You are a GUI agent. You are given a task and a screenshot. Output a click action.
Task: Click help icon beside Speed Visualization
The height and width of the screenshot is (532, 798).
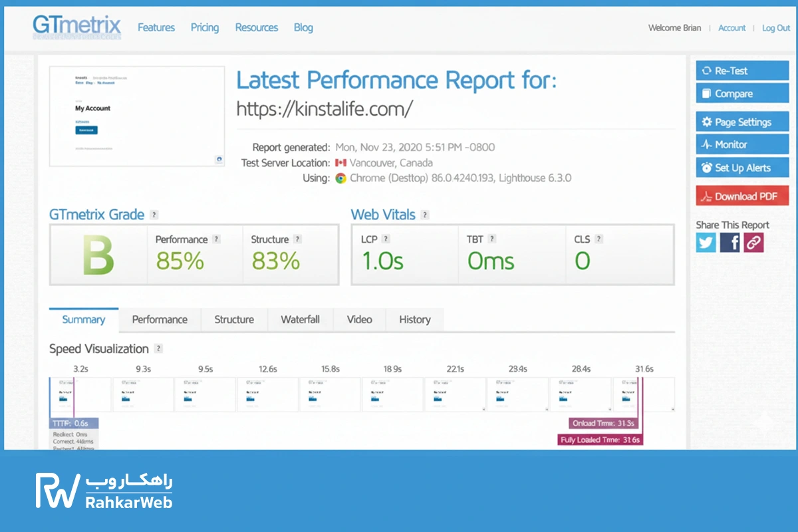158,348
